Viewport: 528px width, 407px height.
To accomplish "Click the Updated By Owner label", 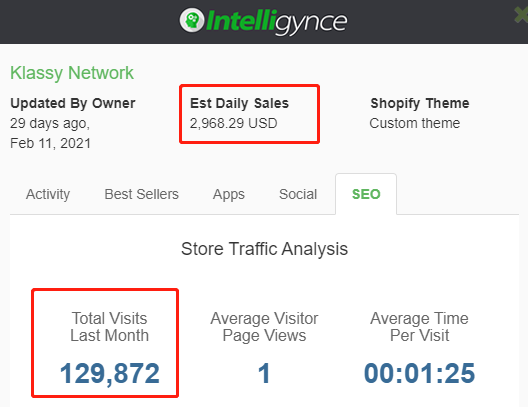I will click(73, 103).
